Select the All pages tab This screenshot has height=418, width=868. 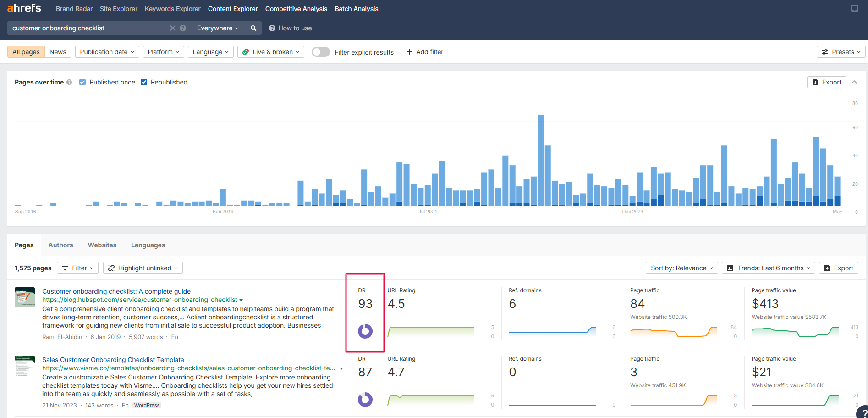(x=26, y=52)
